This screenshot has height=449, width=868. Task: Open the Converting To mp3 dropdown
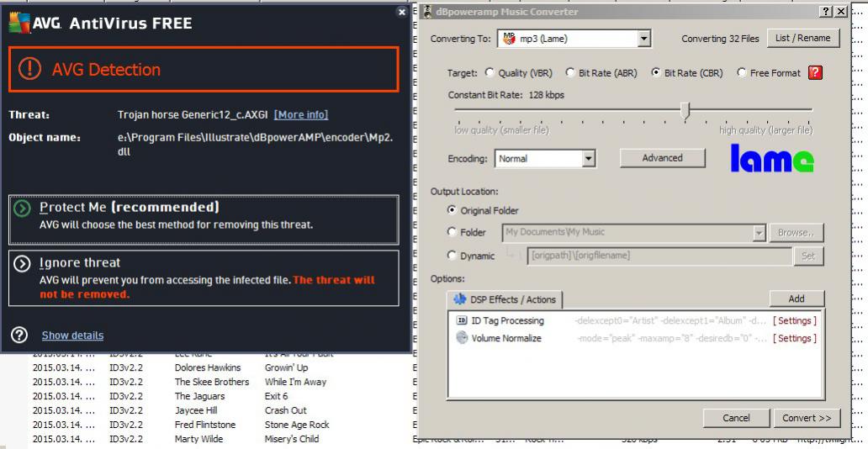pyautogui.click(x=643, y=39)
